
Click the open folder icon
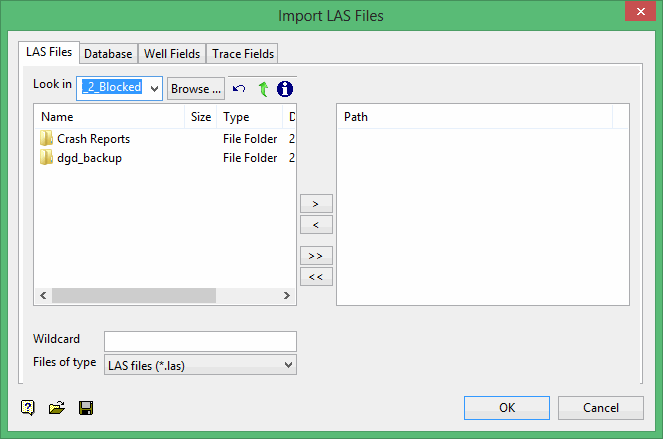(56, 407)
